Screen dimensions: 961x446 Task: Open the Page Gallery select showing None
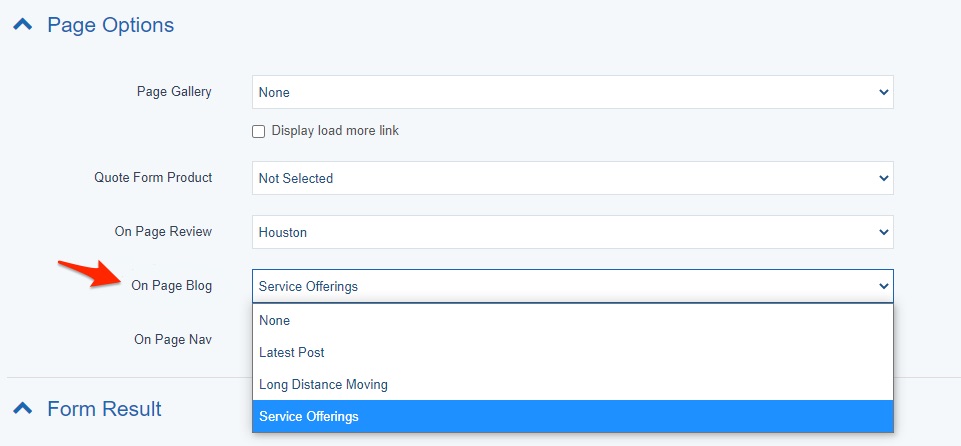coord(560,92)
